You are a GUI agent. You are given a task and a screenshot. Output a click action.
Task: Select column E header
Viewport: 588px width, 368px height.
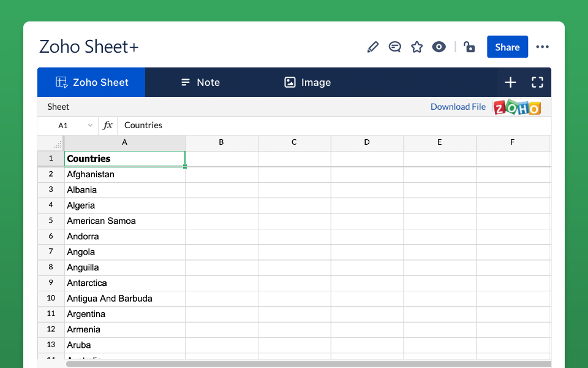(x=440, y=143)
